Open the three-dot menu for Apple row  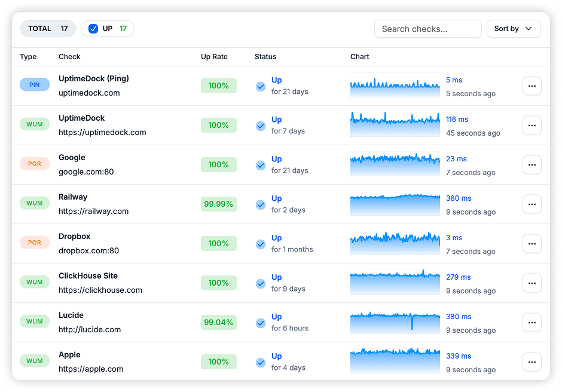coord(532,362)
